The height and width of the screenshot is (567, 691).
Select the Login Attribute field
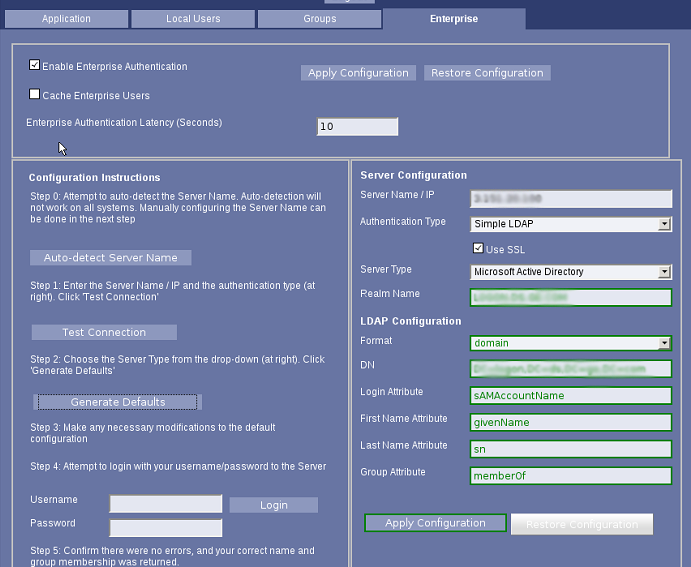[x=570, y=395]
